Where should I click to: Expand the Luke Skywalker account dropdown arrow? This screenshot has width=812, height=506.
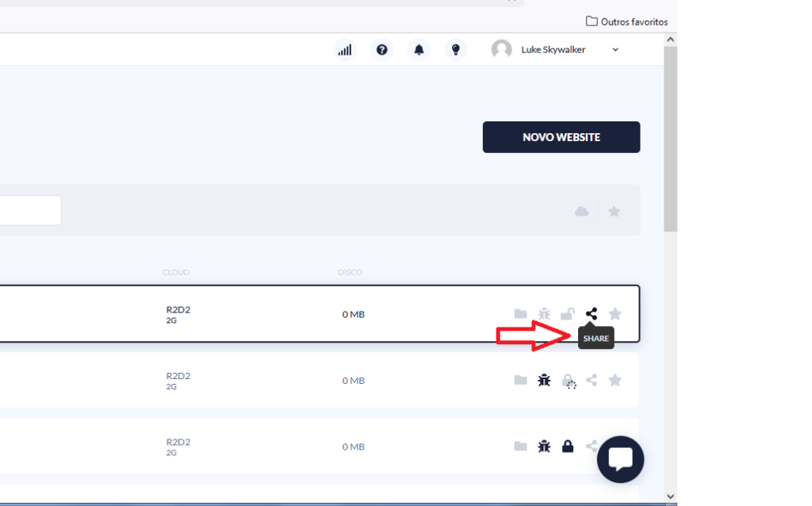coord(615,50)
